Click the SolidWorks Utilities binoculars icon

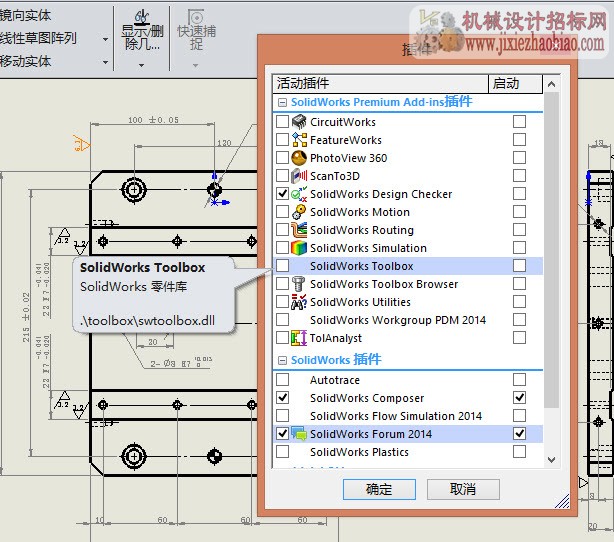coord(299,302)
